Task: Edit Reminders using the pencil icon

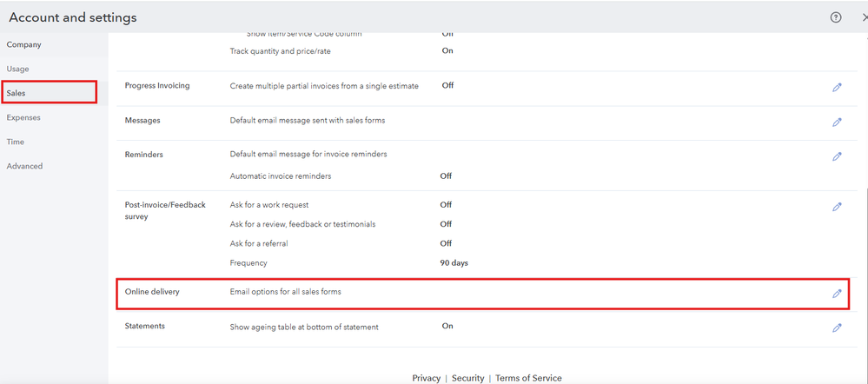Action: pyautogui.click(x=837, y=156)
